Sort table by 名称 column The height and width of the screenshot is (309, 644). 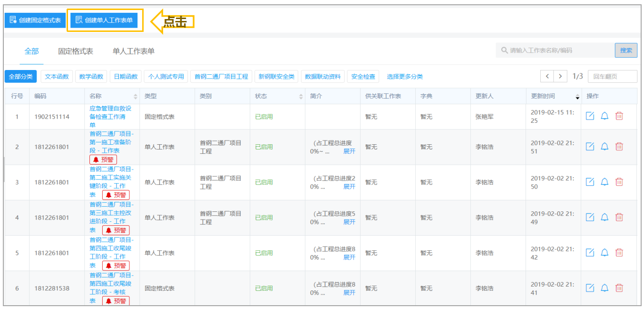click(x=135, y=96)
